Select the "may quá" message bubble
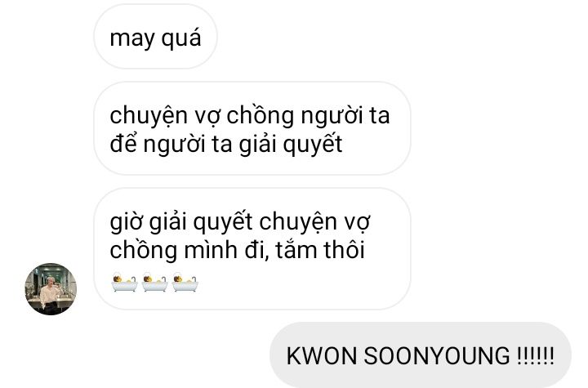 156,37
